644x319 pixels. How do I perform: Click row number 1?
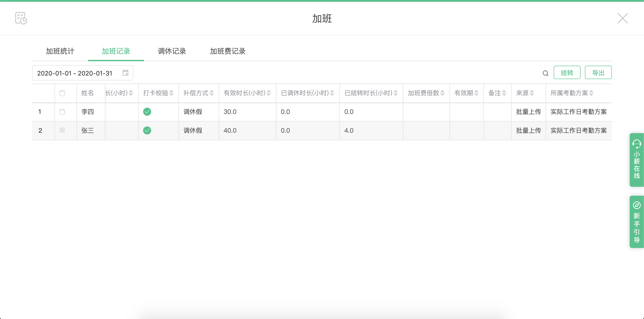coord(40,112)
